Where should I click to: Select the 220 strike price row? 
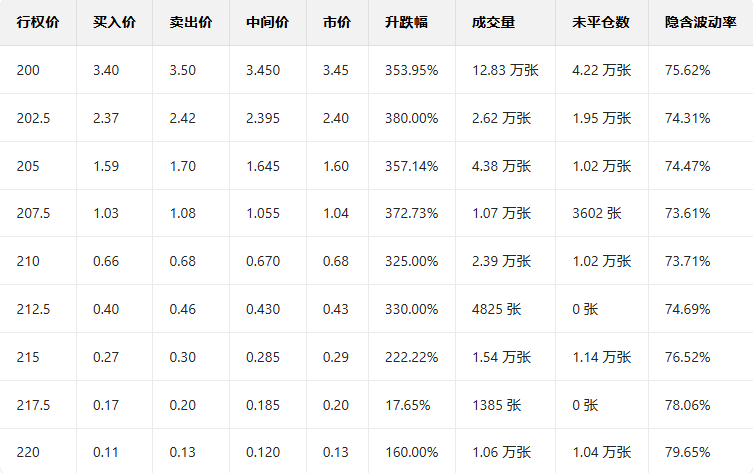[x=29, y=453]
